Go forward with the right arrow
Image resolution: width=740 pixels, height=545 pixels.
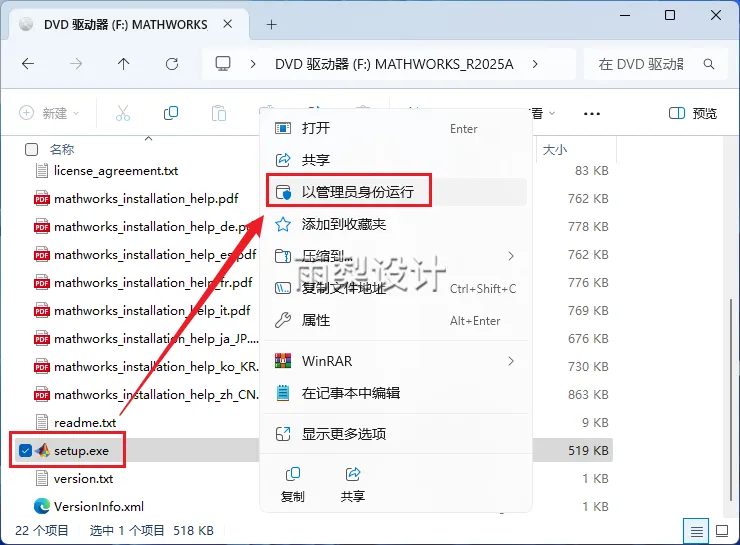coord(76,64)
